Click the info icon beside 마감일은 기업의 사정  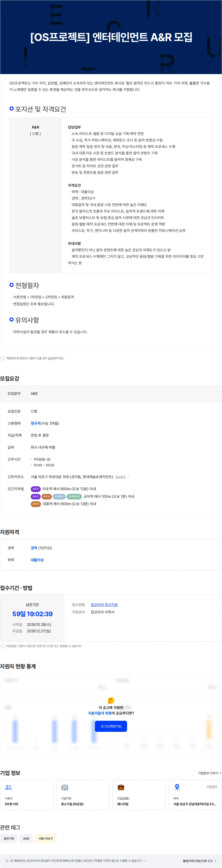coord(3,646)
